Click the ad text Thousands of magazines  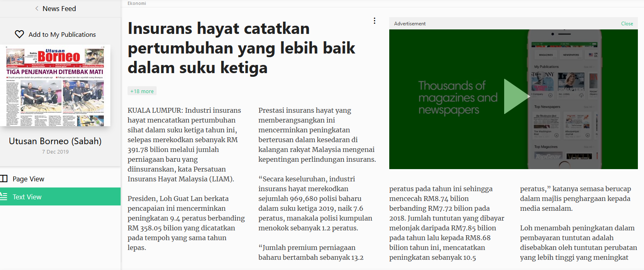coord(458,98)
